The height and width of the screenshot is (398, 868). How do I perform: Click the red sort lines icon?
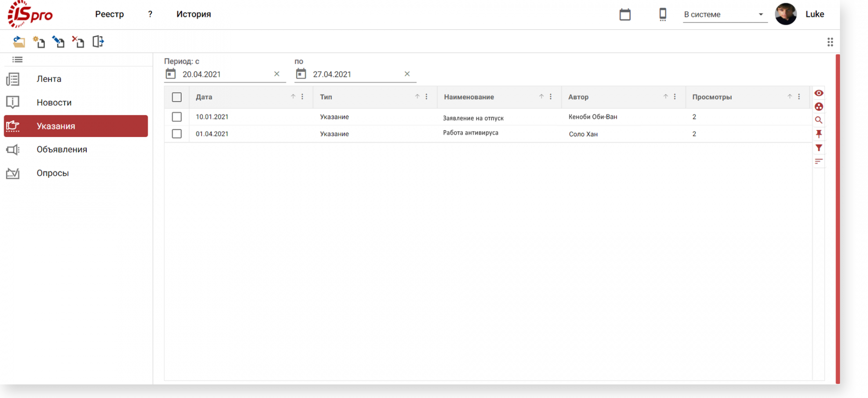click(819, 161)
